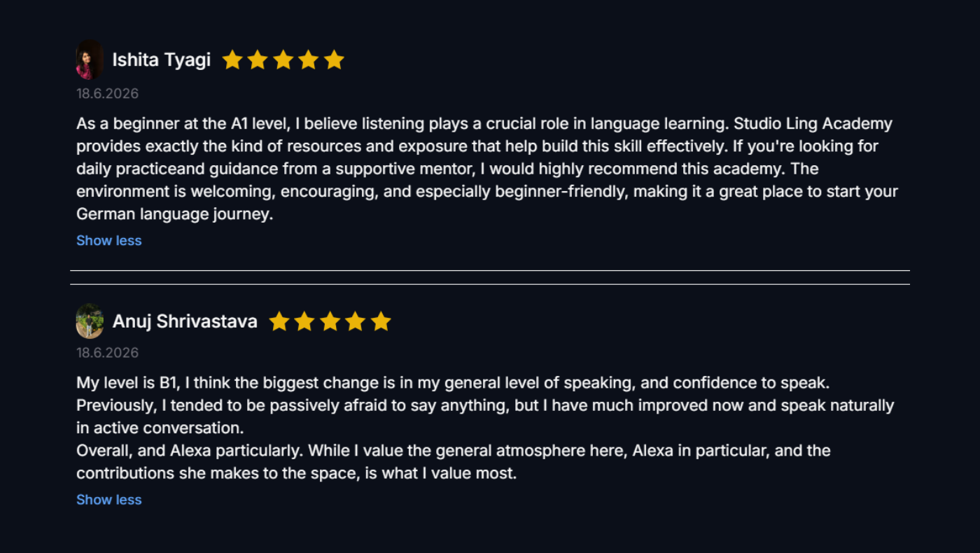The height and width of the screenshot is (553, 980).
Task: Select the fourth star in Ishita Tyagi's rating
Action: pyautogui.click(x=309, y=60)
